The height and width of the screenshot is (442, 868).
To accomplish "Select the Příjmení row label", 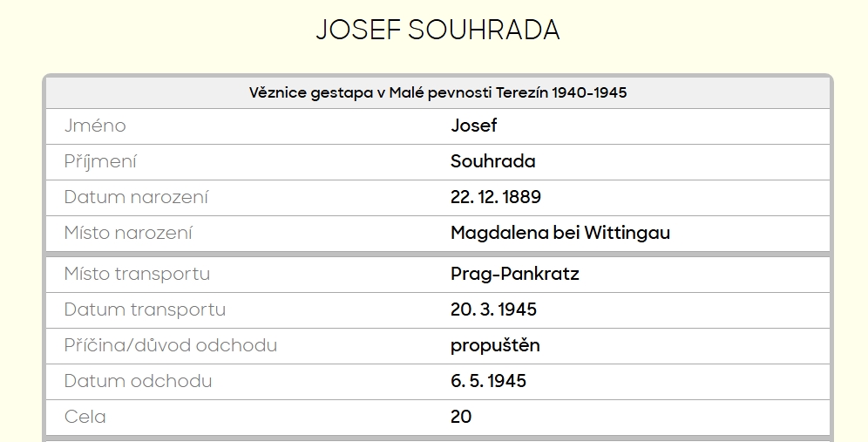I will pyautogui.click(x=100, y=161).
